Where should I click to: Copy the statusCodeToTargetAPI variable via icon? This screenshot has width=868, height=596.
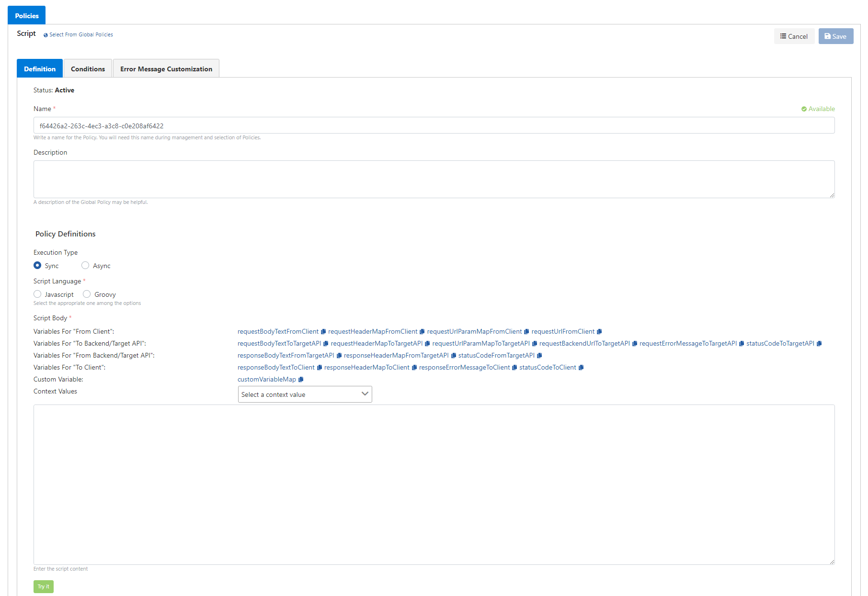pos(819,344)
